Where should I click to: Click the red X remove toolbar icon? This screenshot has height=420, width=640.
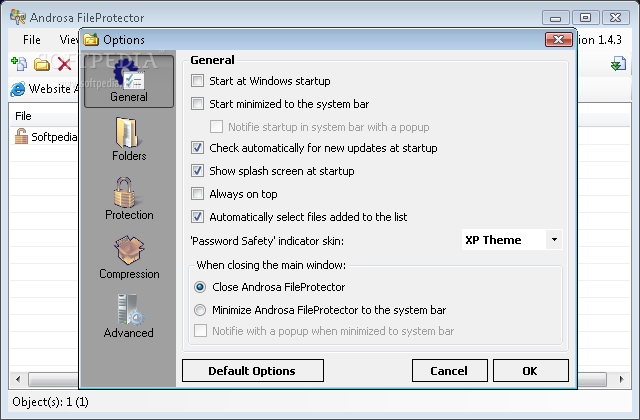coord(64,64)
